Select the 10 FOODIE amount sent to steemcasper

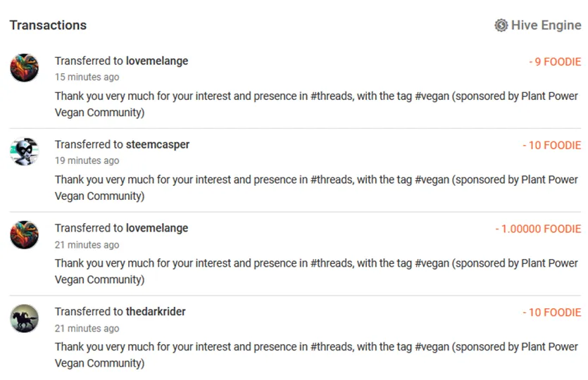[x=551, y=146]
